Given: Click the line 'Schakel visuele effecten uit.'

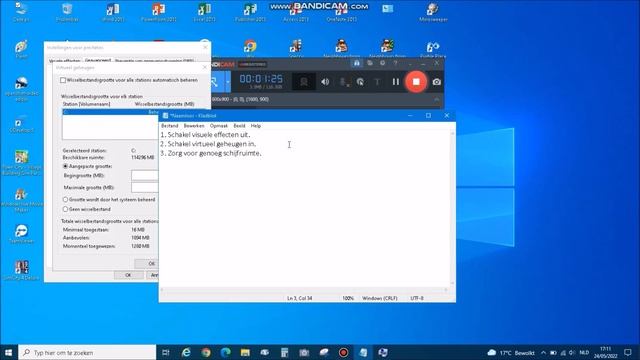Looking at the screenshot, I should click(x=205, y=134).
